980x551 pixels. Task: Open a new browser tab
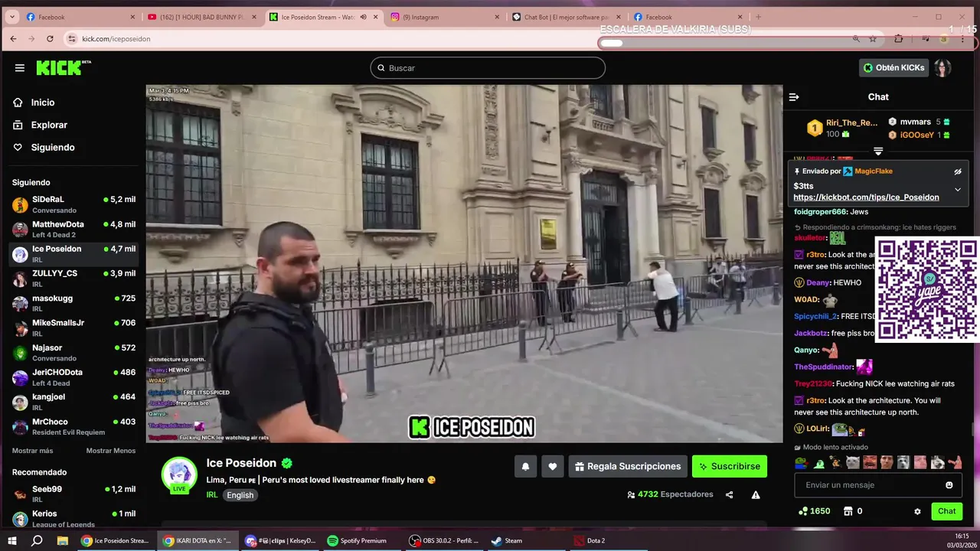(x=758, y=17)
